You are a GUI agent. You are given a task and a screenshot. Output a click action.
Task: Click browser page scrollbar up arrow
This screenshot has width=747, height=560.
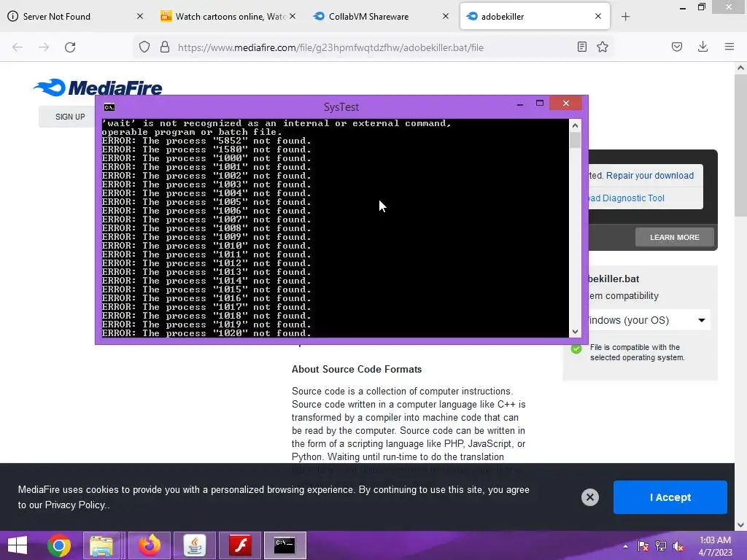click(x=740, y=68)
